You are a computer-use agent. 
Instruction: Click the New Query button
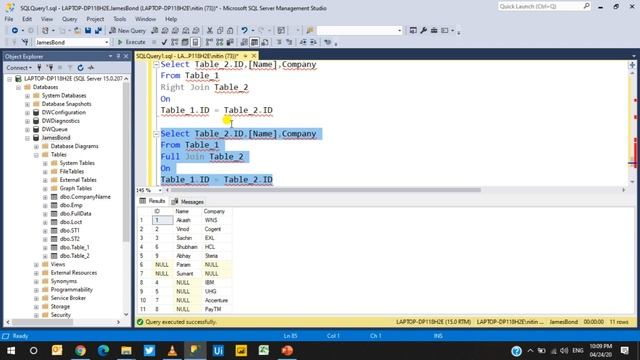coord(127,31)
